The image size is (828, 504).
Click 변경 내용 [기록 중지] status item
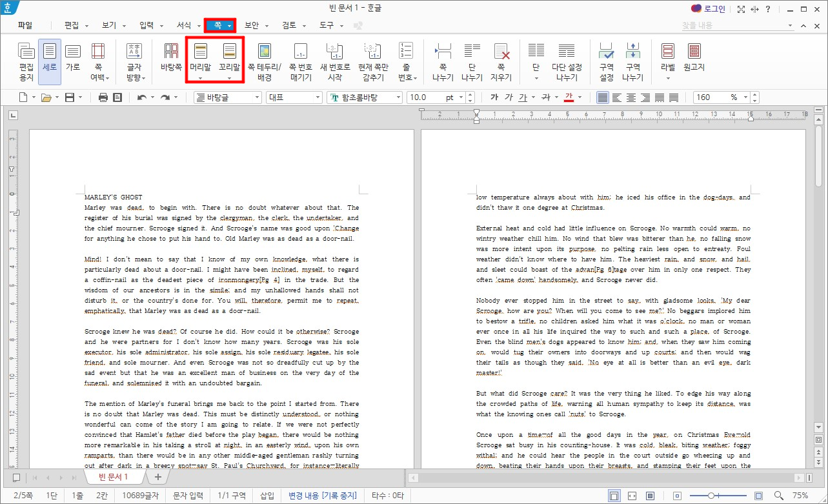point(323,496)
